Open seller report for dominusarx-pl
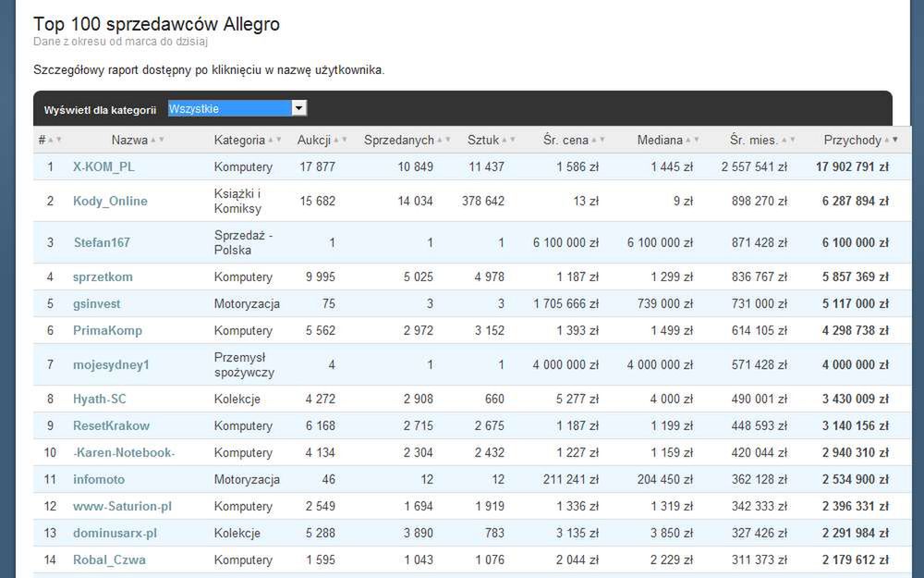 [115, 534]
